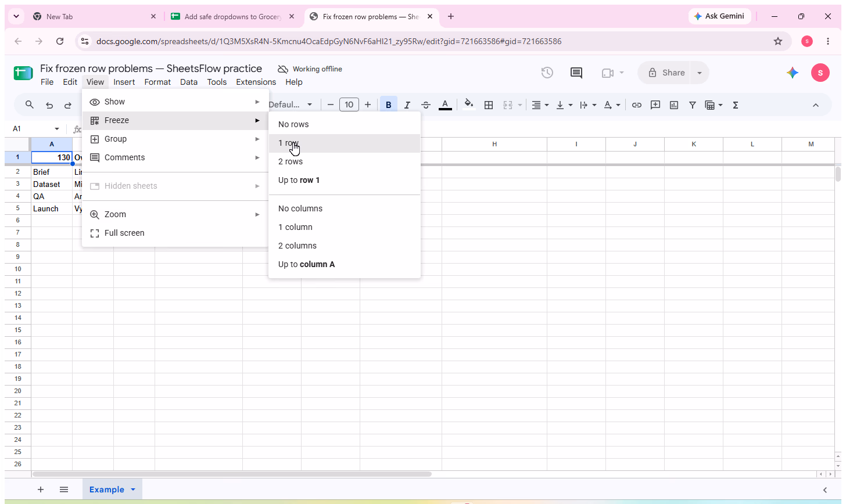The height and width of the screenshot is (504, 846).
Task: Expand the Name box dropdown
Action: pyautogui.click(x=57, y=129)
